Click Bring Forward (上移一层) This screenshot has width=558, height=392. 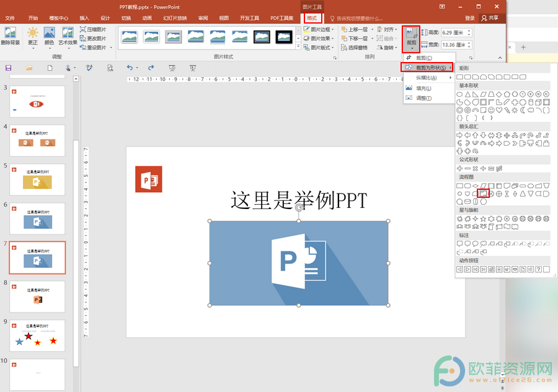coord(355,30)
